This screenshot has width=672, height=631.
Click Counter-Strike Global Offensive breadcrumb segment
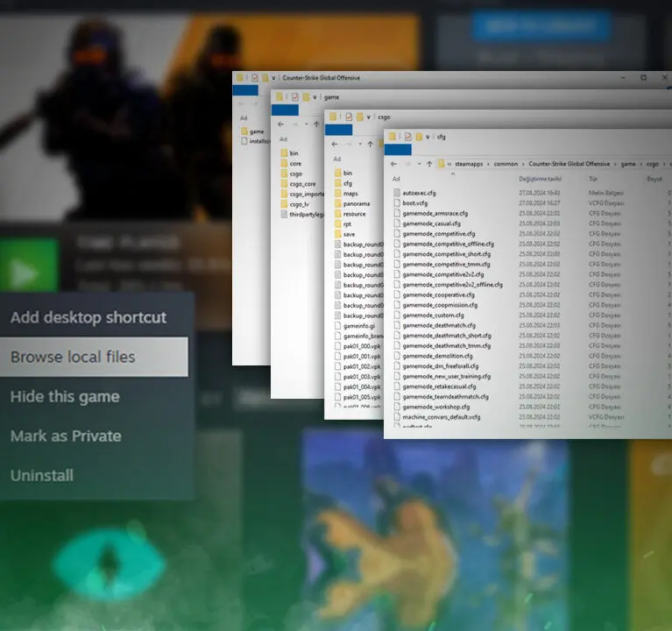tap(569, 164)
